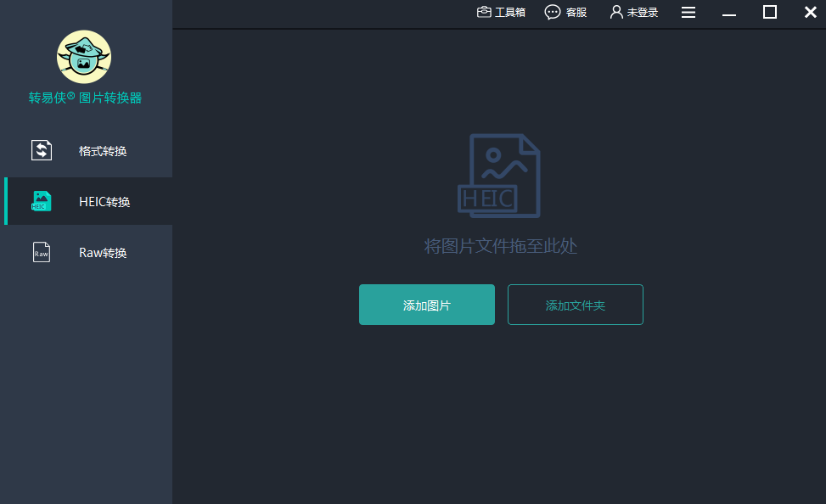Switch to HEIC转换 tab label
The image size is (826, 504).
(x=104, y=202)
